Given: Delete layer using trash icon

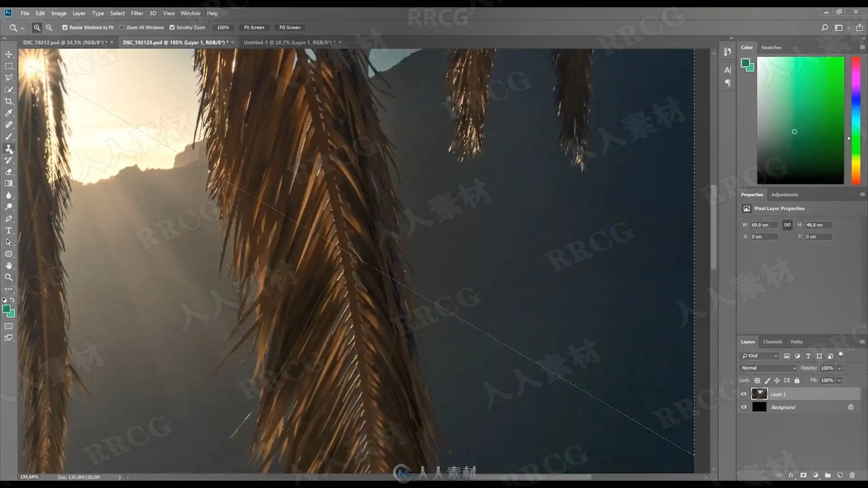Looking at the screenshot, I should click(852, 475).
